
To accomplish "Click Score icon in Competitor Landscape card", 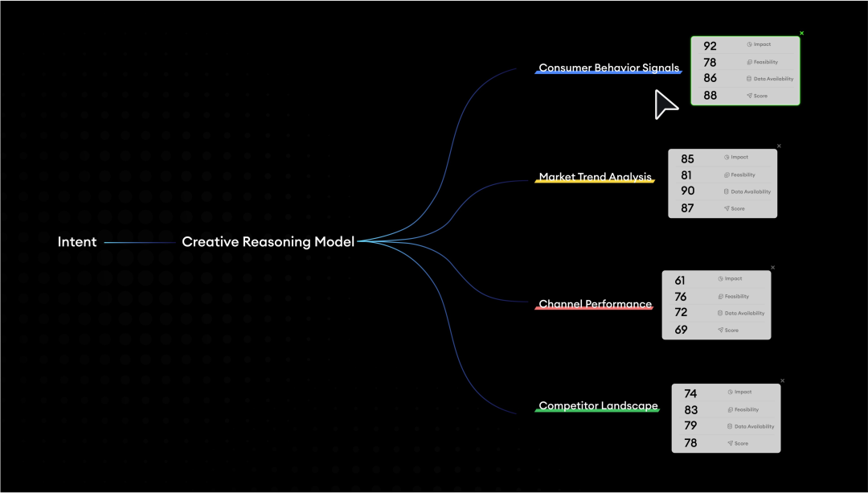I will pos(730,443).
